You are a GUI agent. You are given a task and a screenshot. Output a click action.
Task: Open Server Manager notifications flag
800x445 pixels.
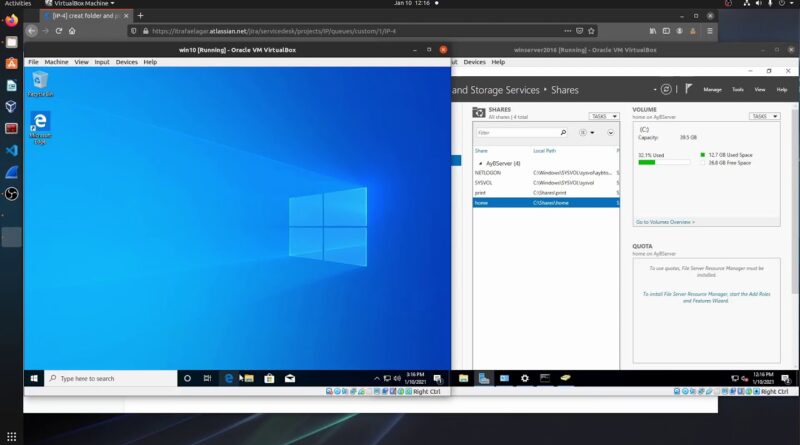pyautogui.click(x=688, y=89)
